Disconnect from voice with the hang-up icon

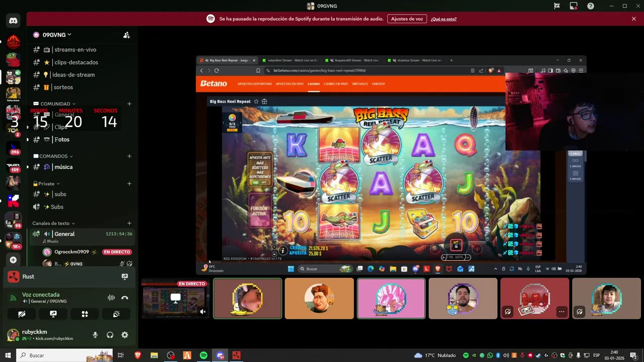point(125,298)
